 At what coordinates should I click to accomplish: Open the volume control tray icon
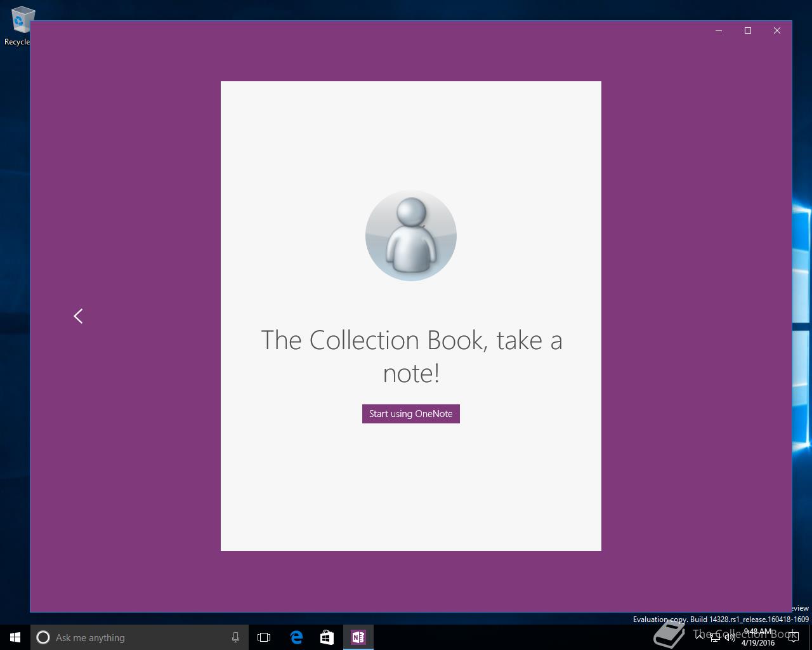730,638
